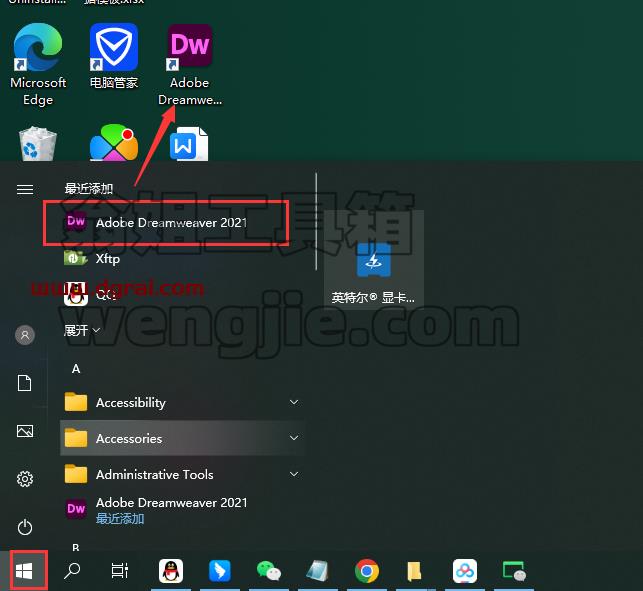Open the QQ penguin taskbar icon
Screen dimensions: 643x591
tap(171, 571)
